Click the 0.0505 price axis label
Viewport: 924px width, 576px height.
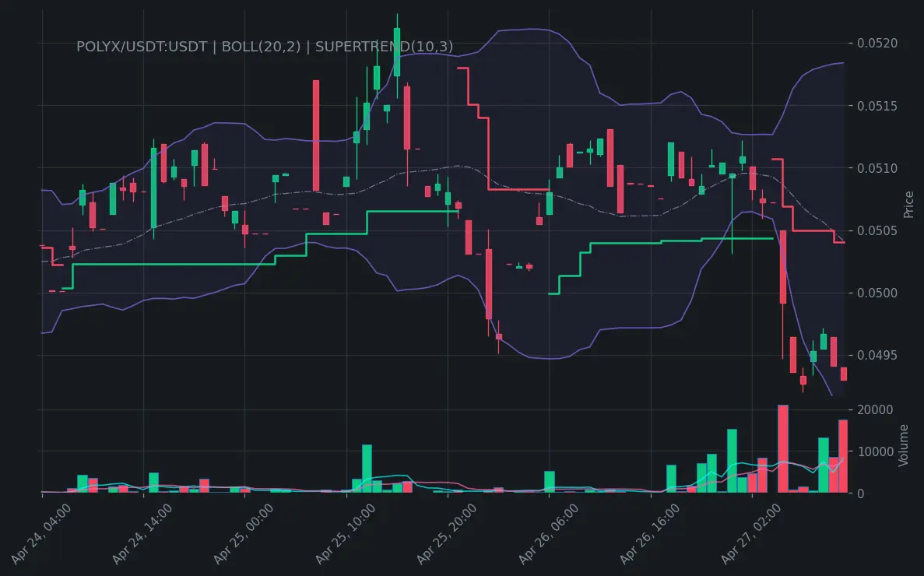[877, 230]
